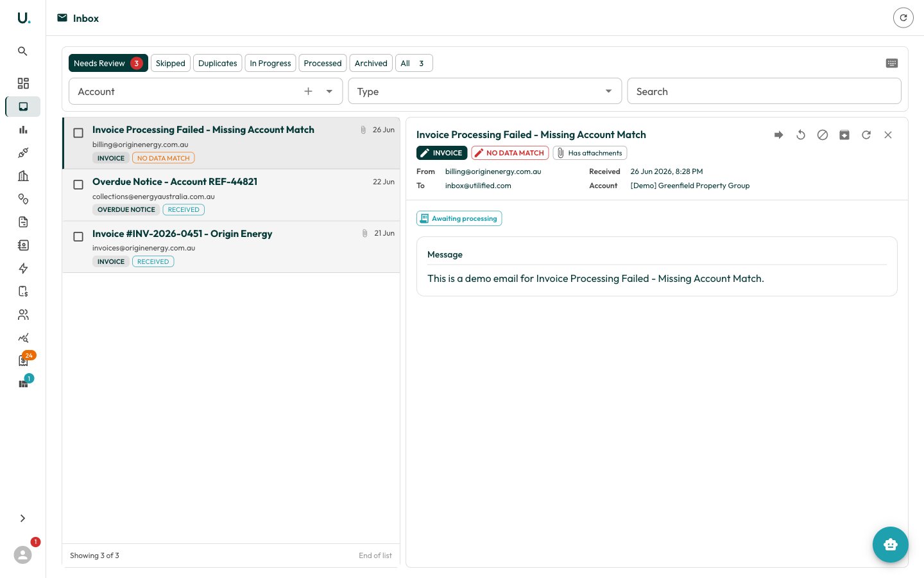Click the Showing 3 of 3 footer text
The image size is (924, 578).
click(94, 556)
